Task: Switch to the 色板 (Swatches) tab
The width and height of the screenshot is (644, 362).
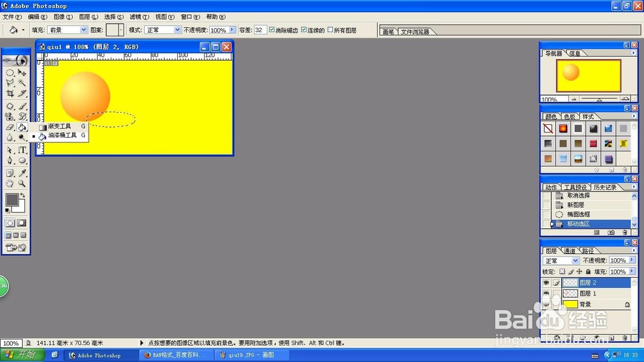Action: 569,117
